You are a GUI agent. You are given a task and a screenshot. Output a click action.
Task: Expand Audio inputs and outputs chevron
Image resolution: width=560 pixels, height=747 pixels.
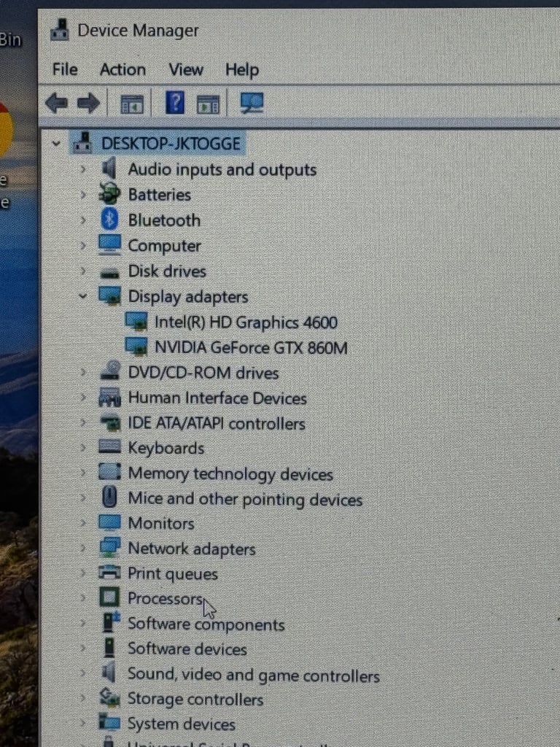[x=83, y=169]
